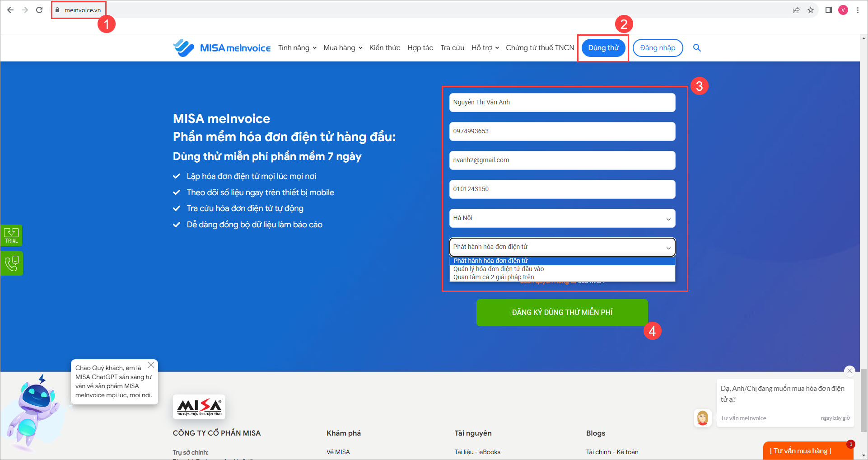Viewport: 868px width, 460px height.
Task: Open the Kiến thức menu item
Action: pyautogui.click(x=385, y=48)
